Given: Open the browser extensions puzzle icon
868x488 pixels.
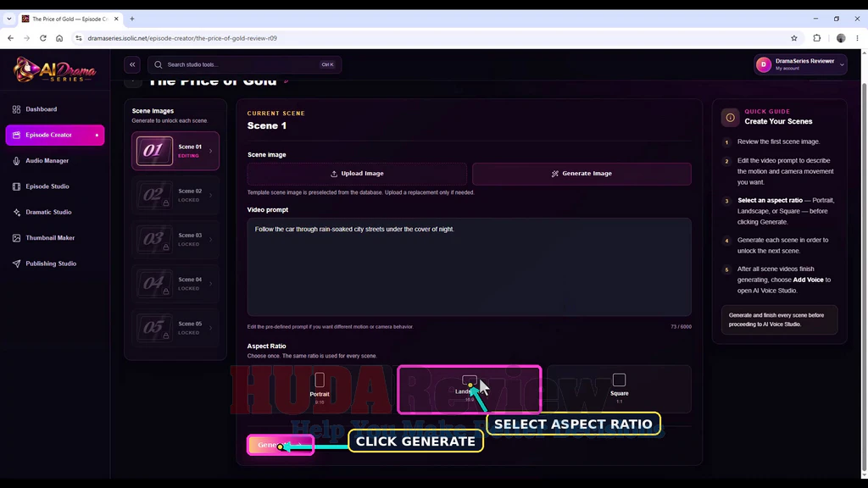Looking at the screenshot, I should (x=817, y=38).
